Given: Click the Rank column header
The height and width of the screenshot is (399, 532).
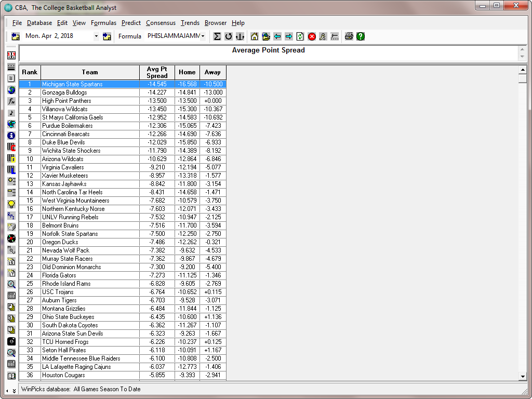Looking at the screenshot, I should 30,72.
